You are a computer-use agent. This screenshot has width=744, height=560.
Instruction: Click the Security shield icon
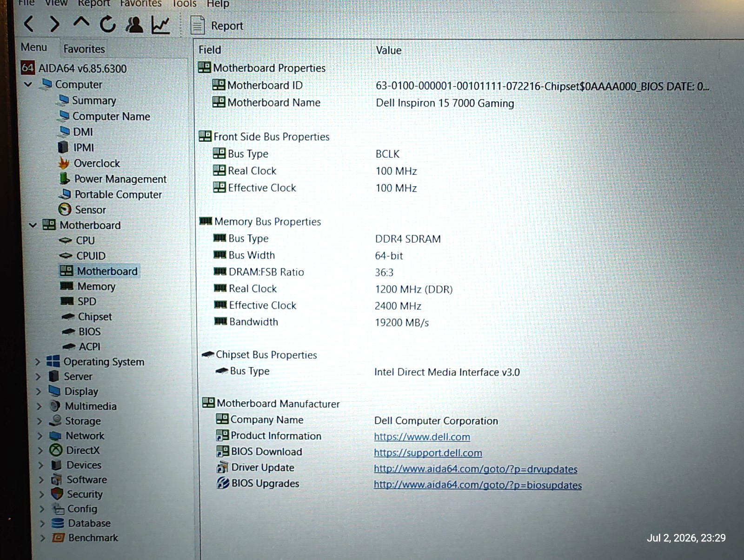[x=57, y=493]
